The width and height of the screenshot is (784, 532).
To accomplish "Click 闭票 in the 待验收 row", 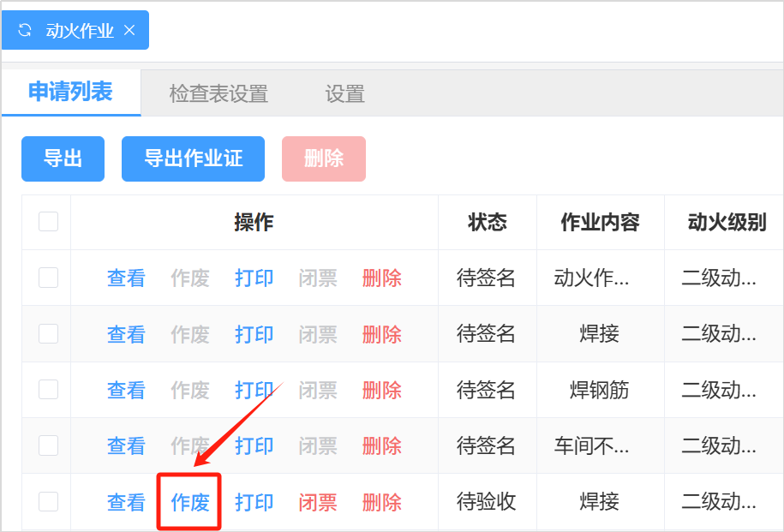I will (x=318, y=502).
